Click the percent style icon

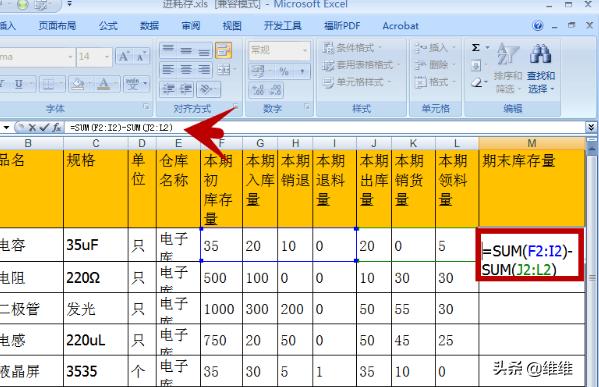click(x=283, y=71)
